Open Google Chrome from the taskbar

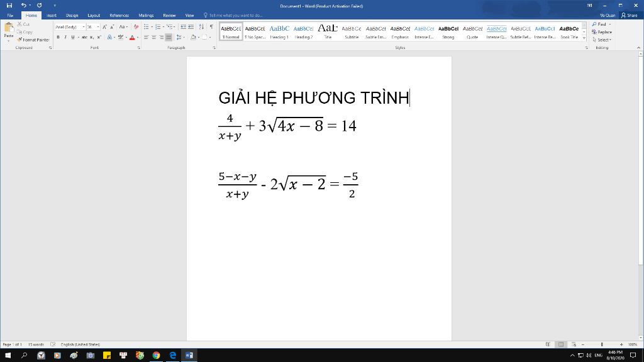tap(156, 356)
